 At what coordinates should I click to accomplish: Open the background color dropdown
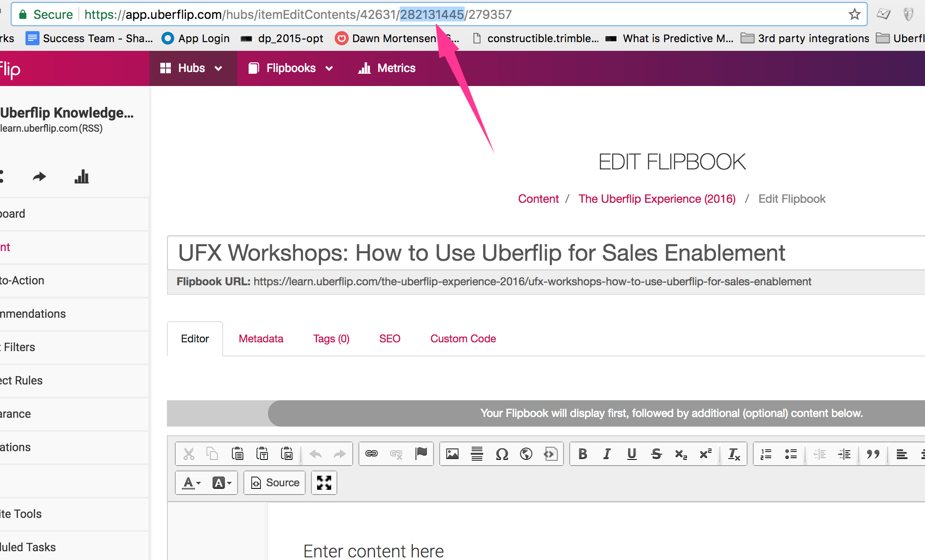pyautogui.click(x=222, y=483)
